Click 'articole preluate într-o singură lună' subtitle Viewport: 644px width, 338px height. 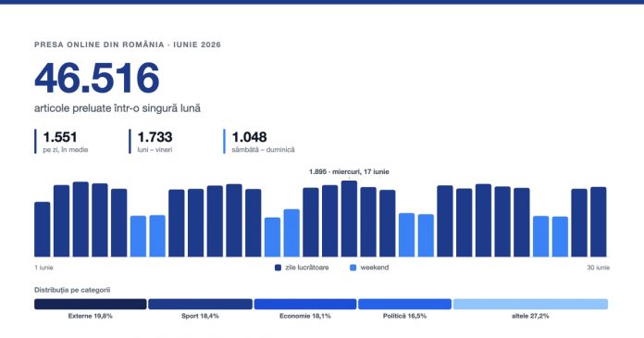click(x=118, y=108)
